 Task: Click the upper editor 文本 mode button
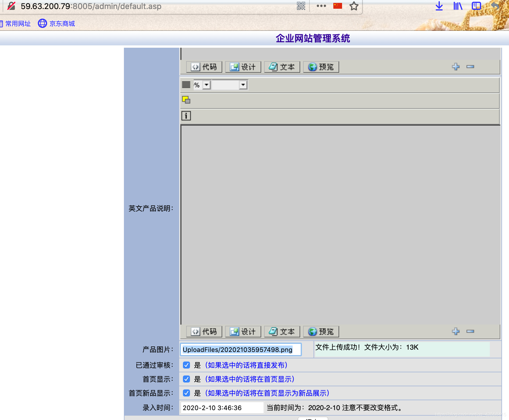point(282,67)
